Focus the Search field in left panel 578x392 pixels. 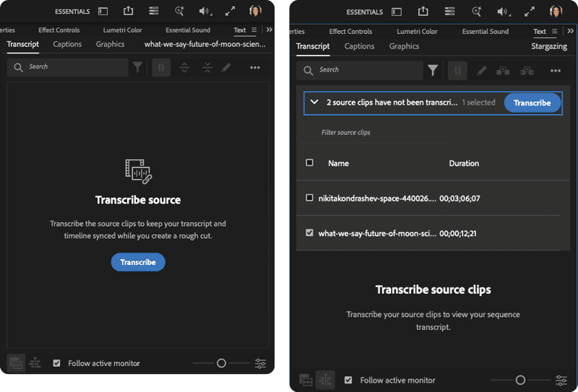67,67
